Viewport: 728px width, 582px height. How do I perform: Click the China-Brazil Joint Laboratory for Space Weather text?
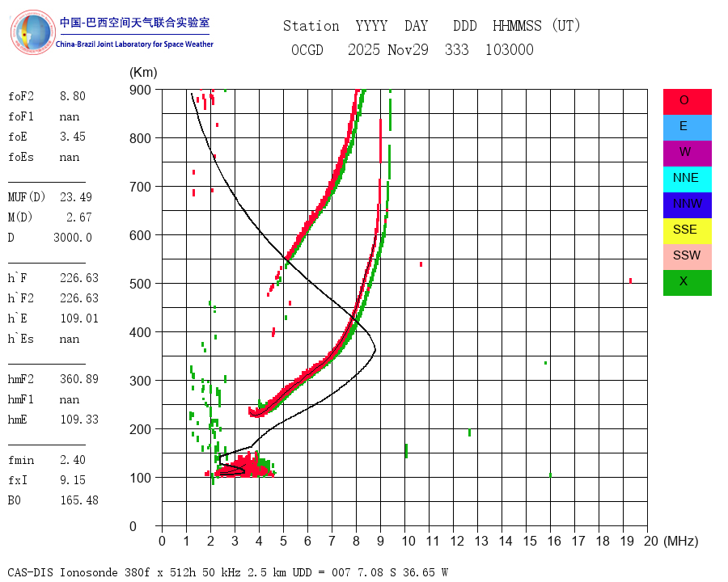coord(134,44)
